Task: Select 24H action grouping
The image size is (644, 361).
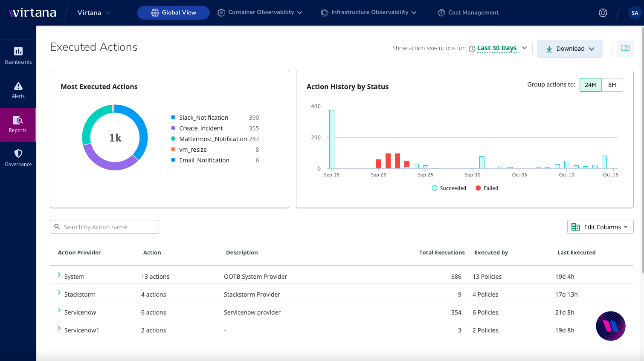Action: click(x=590, y=85)
